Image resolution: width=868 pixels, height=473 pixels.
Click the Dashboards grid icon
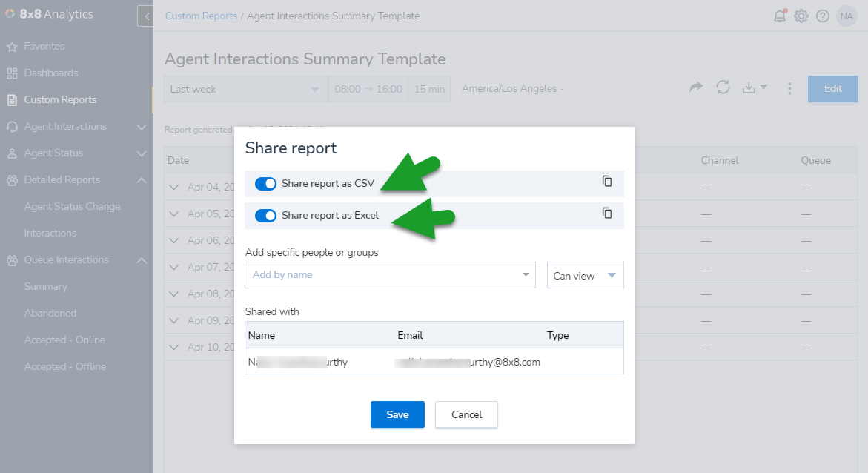[12, 73]
